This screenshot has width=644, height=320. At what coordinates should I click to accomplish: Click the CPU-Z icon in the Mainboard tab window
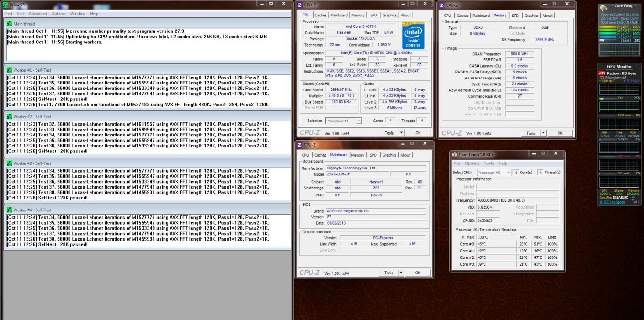coord(300,145)
